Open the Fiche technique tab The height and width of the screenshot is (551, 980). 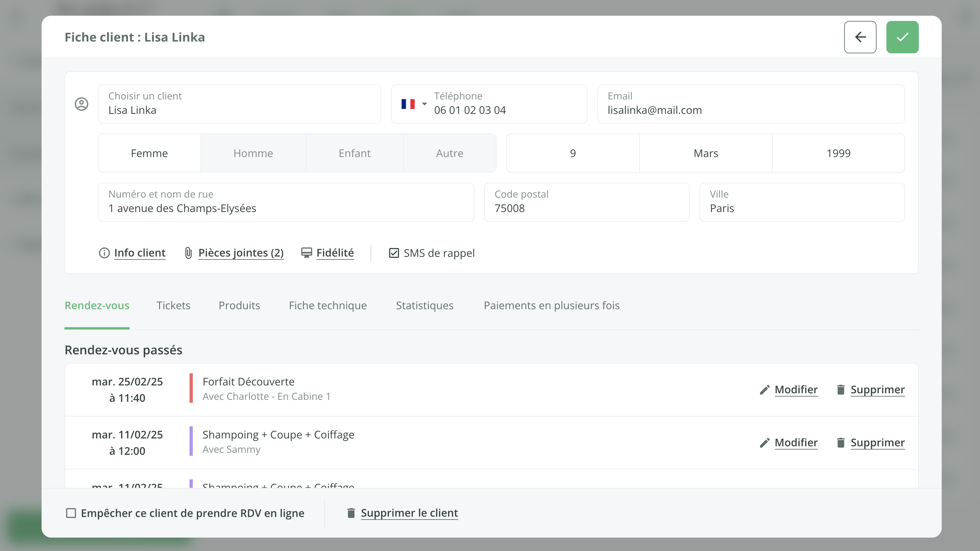(x=328, y=305)
